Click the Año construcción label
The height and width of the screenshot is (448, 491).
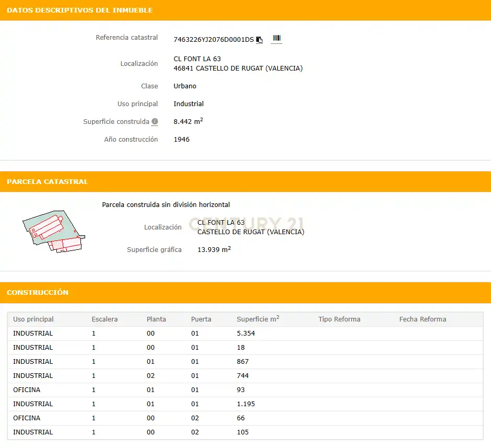click(x=131, y=140)
